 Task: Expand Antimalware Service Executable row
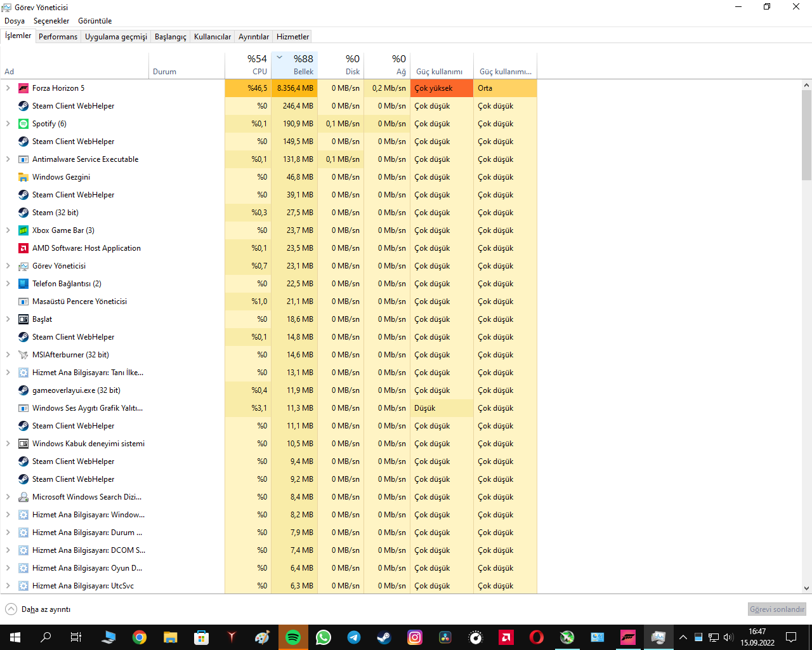tap(8, 159)
